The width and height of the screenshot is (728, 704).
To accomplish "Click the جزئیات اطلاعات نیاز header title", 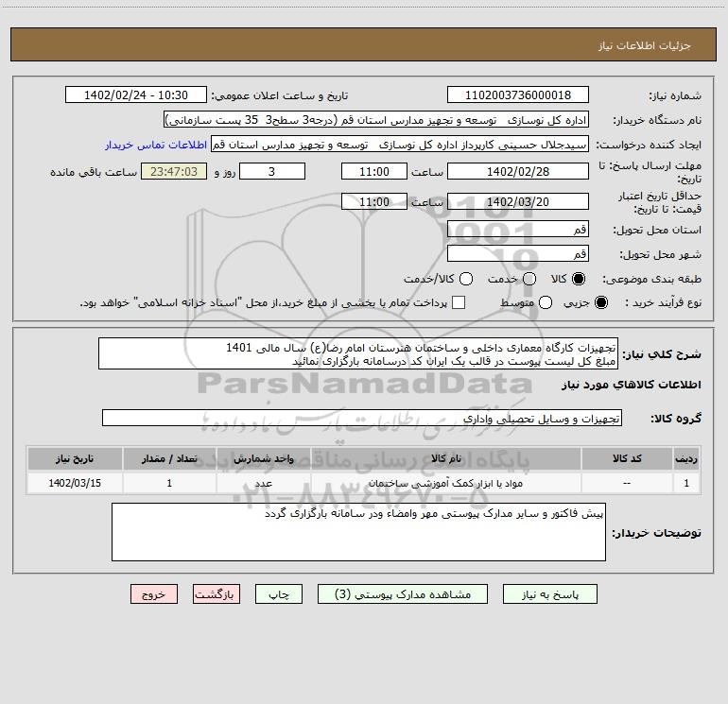I will coord(645,45).
